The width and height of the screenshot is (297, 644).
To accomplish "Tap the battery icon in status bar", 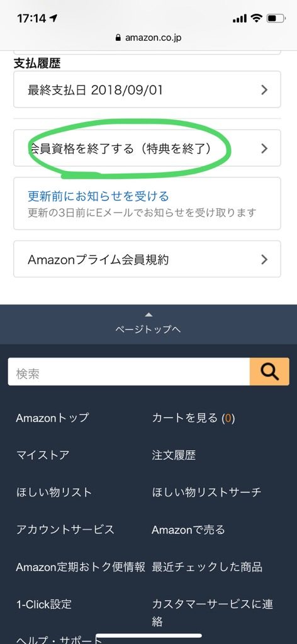I will pos(276,18).
